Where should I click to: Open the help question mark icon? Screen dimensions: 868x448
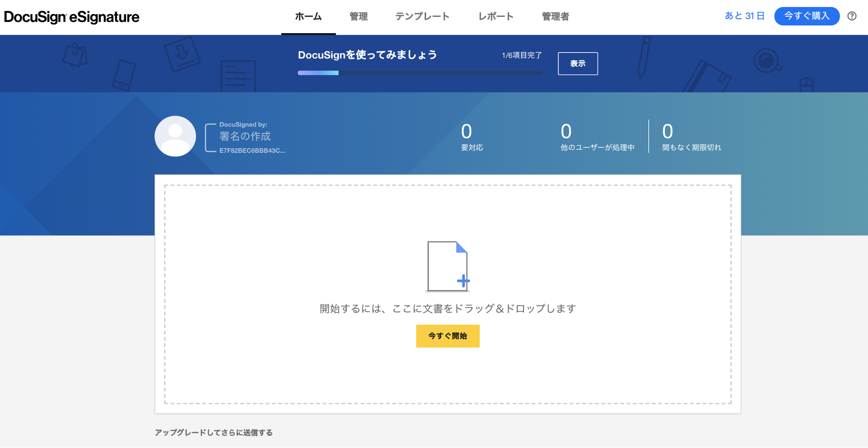pyautogui.click(x=852, y=16)
